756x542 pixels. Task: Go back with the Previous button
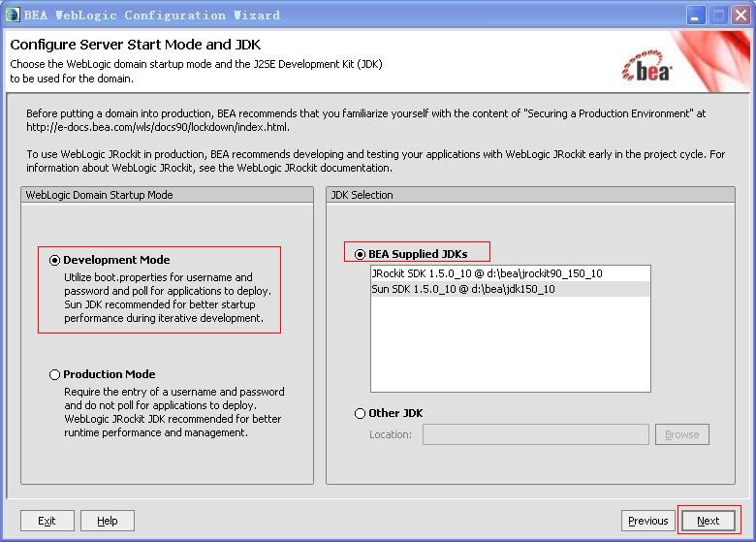[x=648, y=521]
